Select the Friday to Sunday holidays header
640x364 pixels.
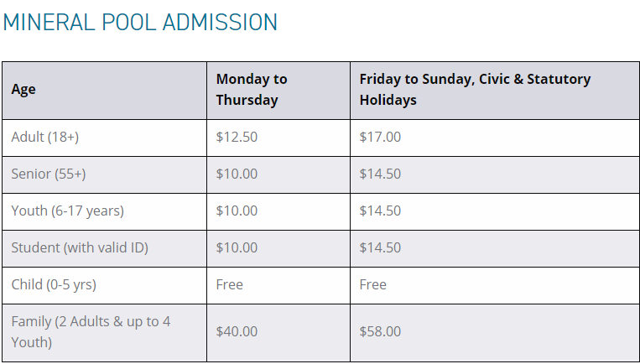pyautogui.click(x=475, y=90)
